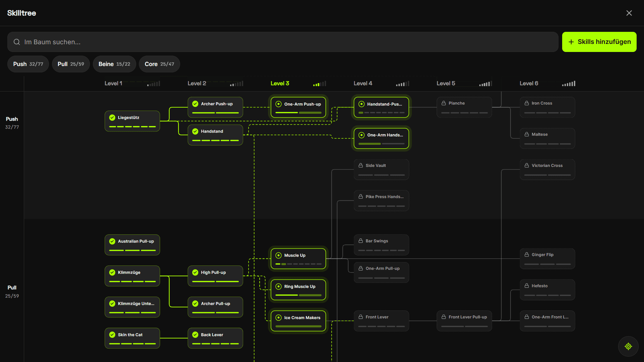The height and width of the screenshot is (362, 644).
Task: Click the in-progress icon on Muscle Up
Action: point(278,255)
